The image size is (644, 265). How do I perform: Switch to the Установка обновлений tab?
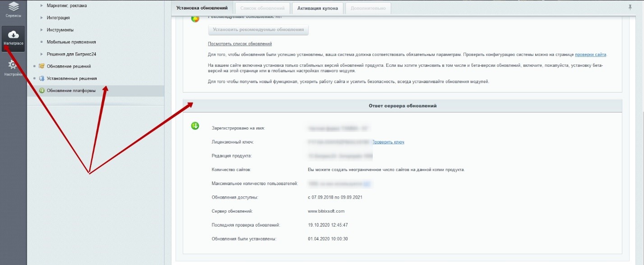tap(202, 8)
